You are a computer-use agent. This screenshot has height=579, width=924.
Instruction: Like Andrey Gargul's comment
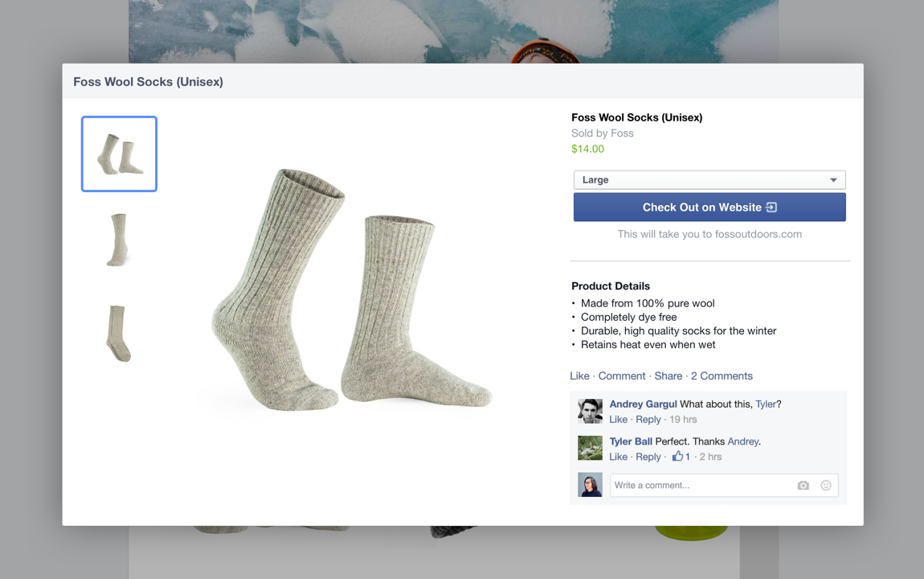click(x=618, y=419)
